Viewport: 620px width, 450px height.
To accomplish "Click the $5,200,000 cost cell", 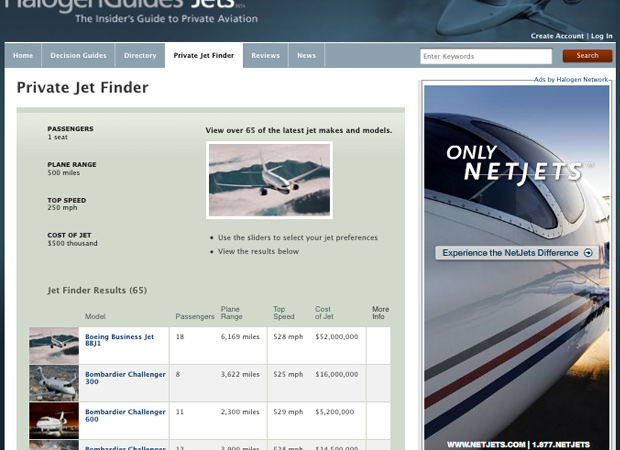I will [x=335, y=412].
